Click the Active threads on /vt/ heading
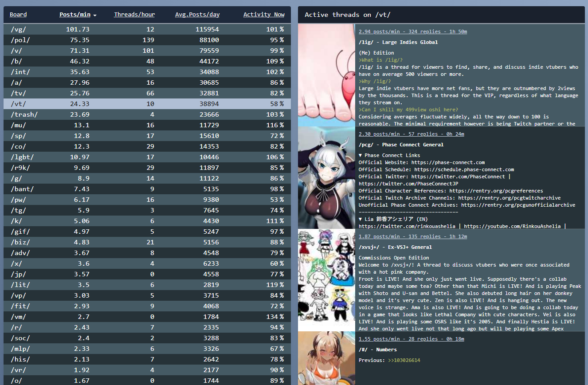This screenshot has width=588, height=385. (x=348, y=15)
